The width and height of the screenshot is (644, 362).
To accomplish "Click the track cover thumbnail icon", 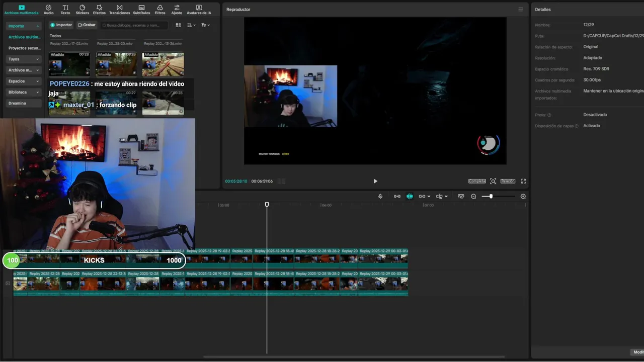I will point(8,284).
